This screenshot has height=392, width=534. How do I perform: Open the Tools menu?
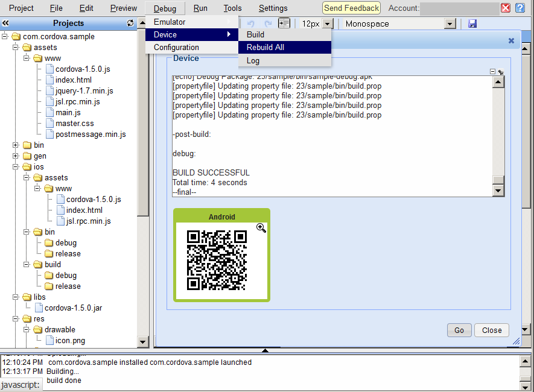pos(232,8)
